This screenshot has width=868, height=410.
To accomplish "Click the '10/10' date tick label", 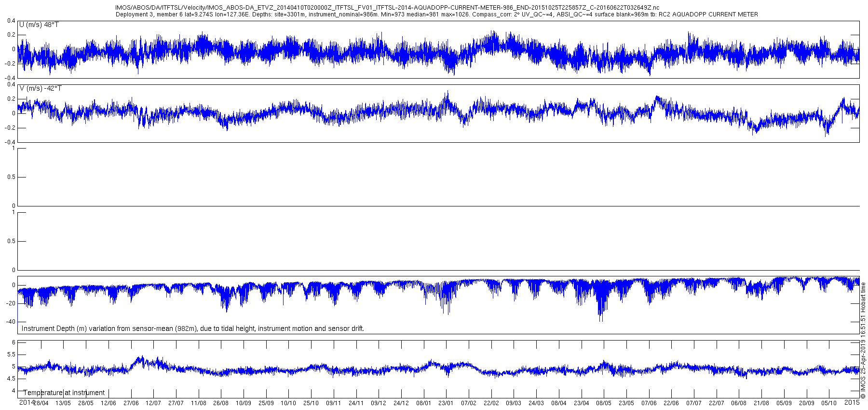I will point(288,403).
